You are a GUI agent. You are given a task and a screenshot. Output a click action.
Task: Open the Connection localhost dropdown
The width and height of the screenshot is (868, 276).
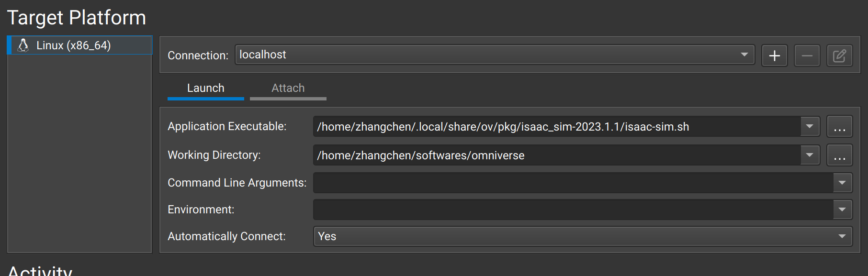tap(494, 55)
